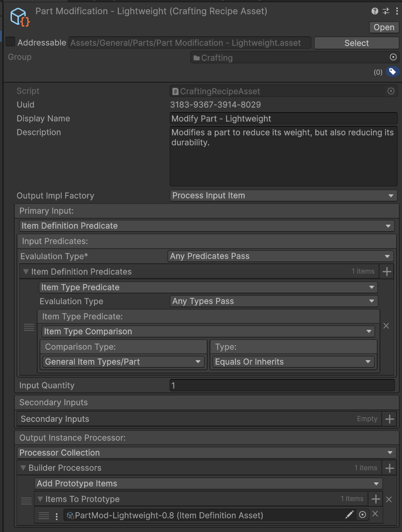402x532 pixels.
Task: Add a new Builder Processor entry
Action: (x=389, y=468)
